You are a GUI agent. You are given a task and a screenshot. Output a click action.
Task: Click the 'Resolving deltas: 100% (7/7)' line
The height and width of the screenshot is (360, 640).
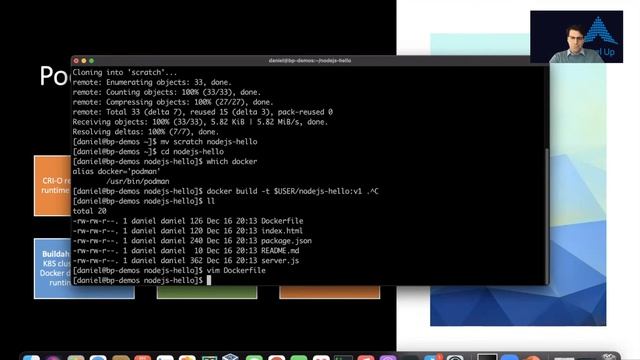(146, 132)
